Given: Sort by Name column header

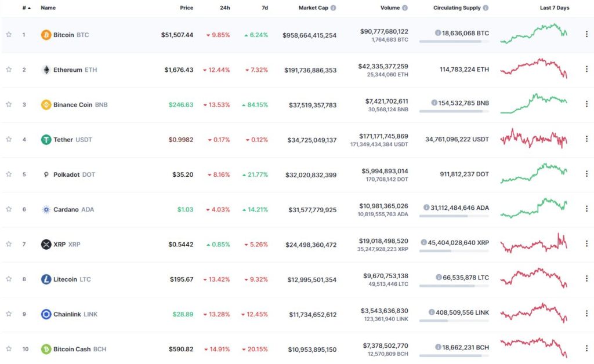Looking at the screenshot, I should tap(48, 8).
